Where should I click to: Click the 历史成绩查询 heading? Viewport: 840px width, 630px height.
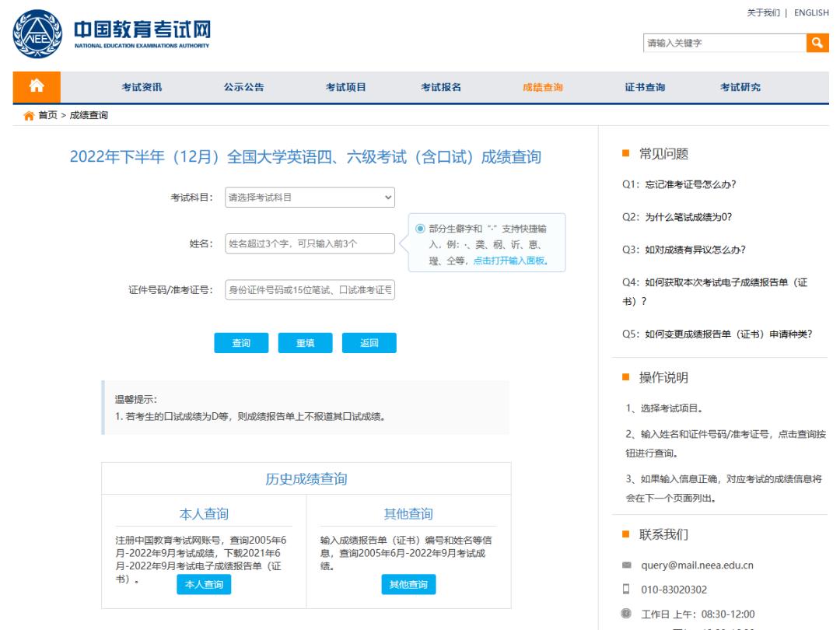coord(306,479)
